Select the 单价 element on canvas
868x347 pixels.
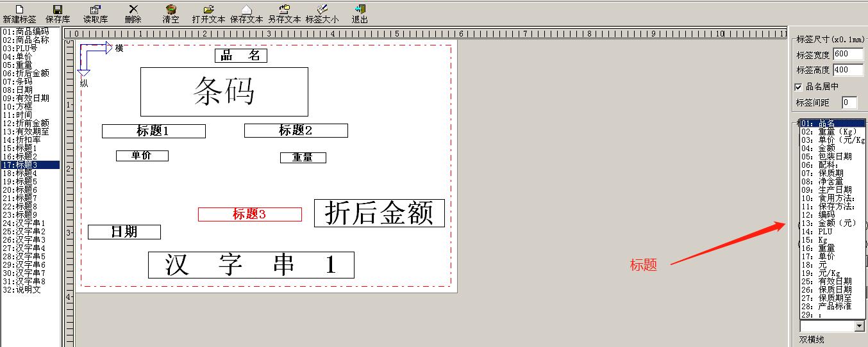tap(142, 156)
